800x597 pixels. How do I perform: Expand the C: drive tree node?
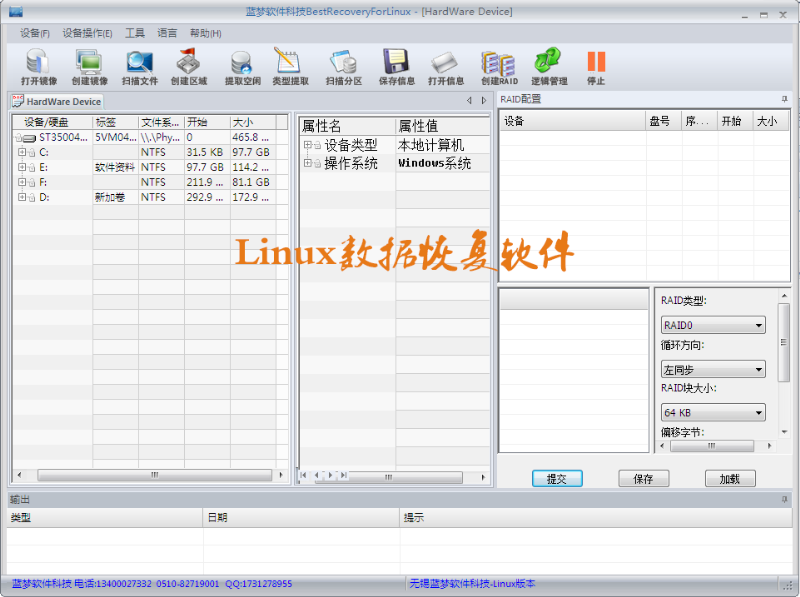[21, 152]
